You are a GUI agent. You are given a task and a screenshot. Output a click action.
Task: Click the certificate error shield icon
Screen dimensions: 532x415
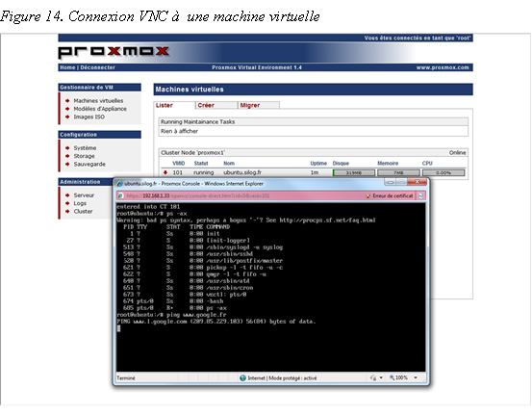tap(368, 196)
